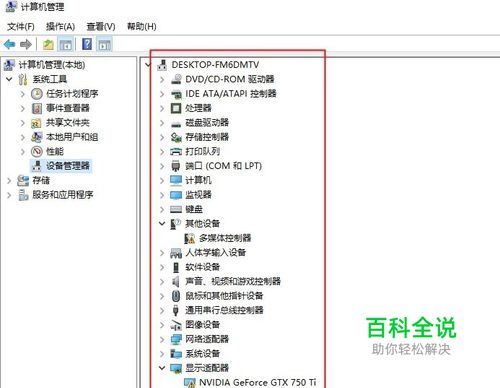Click the 多媒体控制器 warning icon
The width and height of the screenshot is (500, 388).
pyautogui.click(x=189, y=238)
